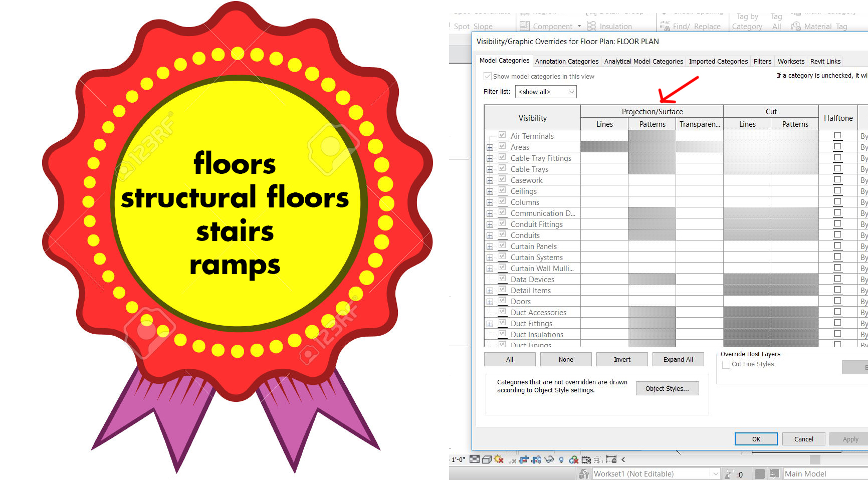This screenshot has width=868, height=480.
Task: Click the Find/Replace binoculars icon
Action: click(665, 26)
